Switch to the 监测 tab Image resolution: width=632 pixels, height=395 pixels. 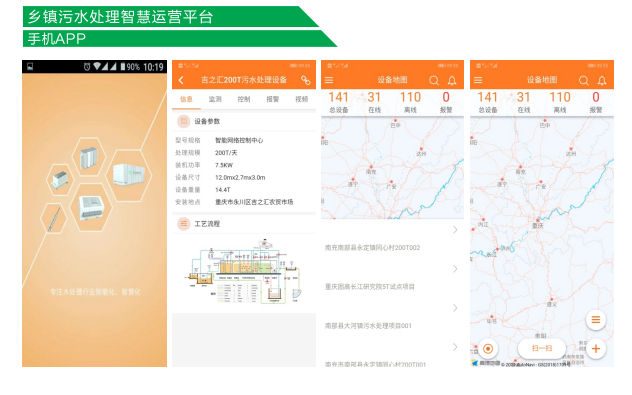(x=215, y=99)
